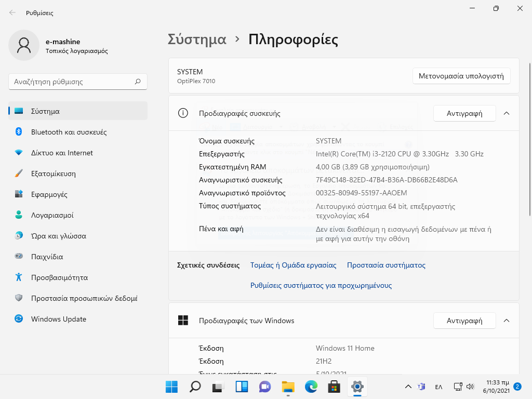Click the magnifier icon in settings search
This screenshot has width=532, height=399.
(138, 82)
